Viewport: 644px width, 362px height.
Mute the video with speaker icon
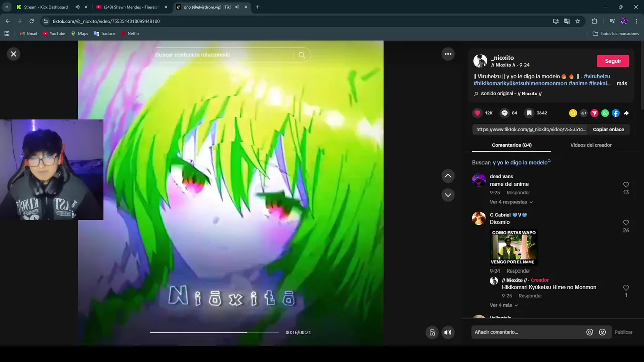[448, 332]
